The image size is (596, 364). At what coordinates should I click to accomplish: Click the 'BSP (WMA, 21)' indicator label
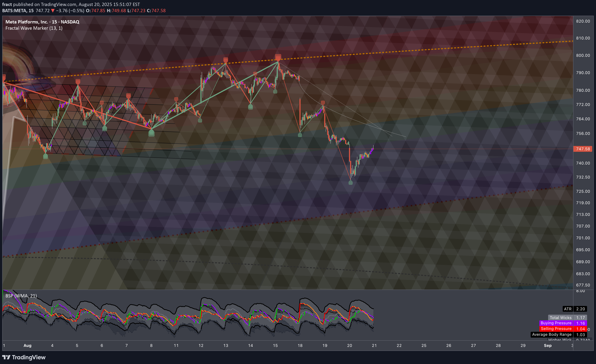[21, 296]
